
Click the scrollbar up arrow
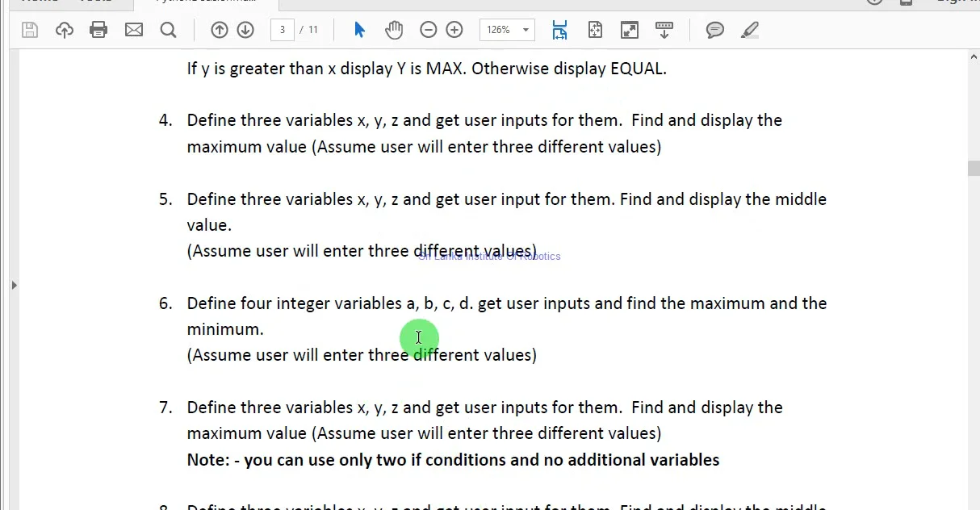[x=974, y=56]
